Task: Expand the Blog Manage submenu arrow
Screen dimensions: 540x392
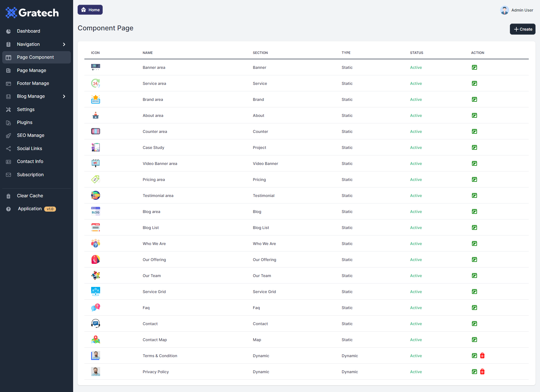Action: [64, 96]
